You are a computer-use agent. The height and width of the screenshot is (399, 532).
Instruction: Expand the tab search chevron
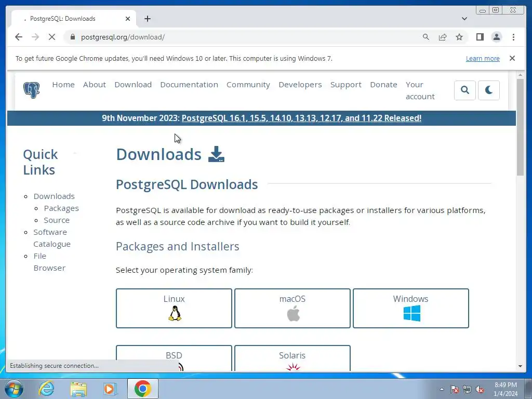464,19
